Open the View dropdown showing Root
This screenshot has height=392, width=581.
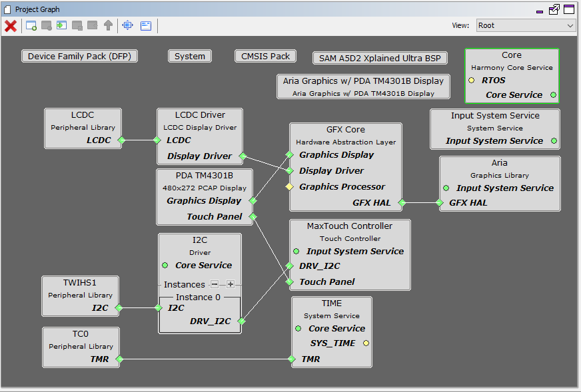pos(526,25)
